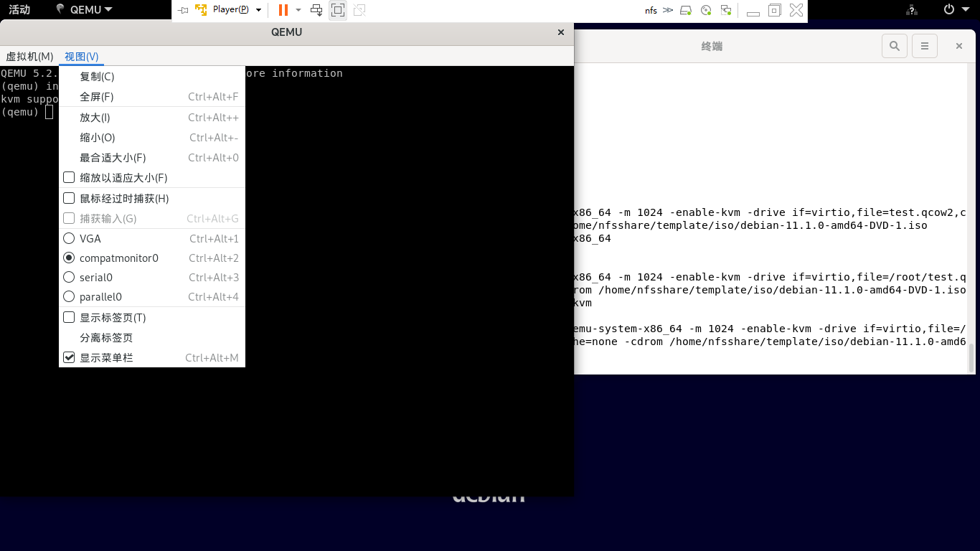Screen dimensions: 980x551
Task: Click the (qemu) prompt cursor in the QEMU monitor
Action: click(49, 112)
